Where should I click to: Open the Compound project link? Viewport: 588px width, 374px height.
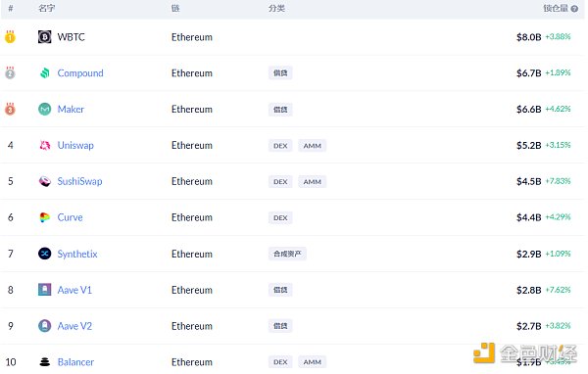(80, 72)
